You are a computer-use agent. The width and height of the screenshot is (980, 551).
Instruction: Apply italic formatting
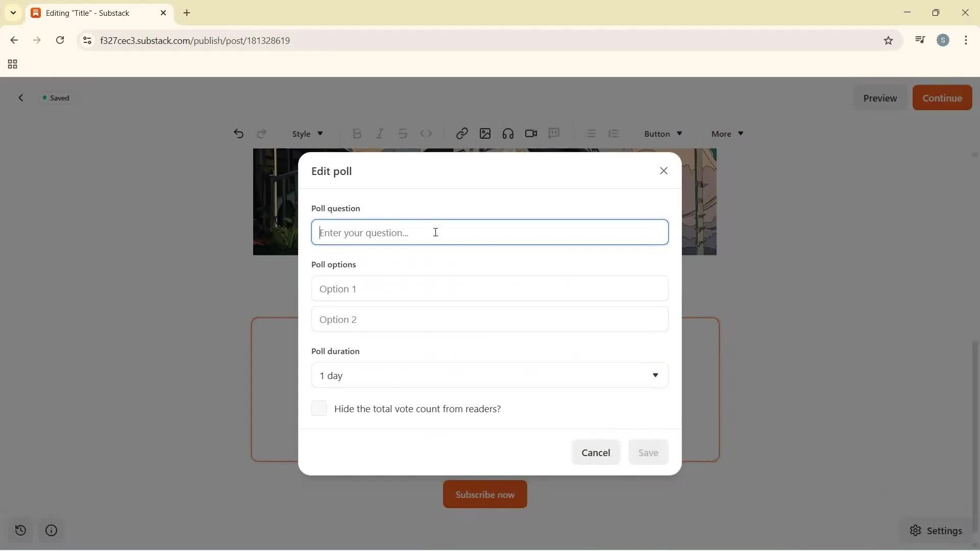pos(380,133)
